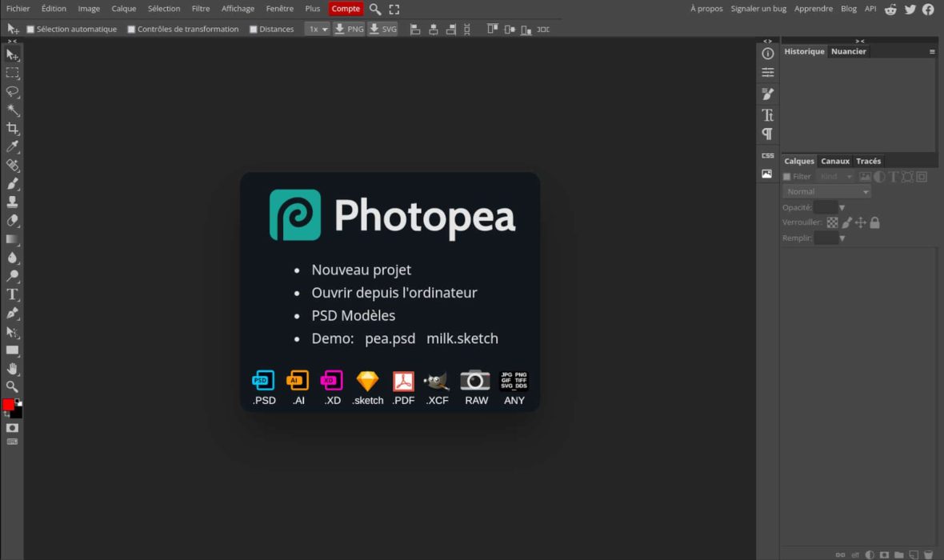This screenshot has width=944, height=560.
Task: Open the CSS panel icon
Action: (x=767, y=155)
